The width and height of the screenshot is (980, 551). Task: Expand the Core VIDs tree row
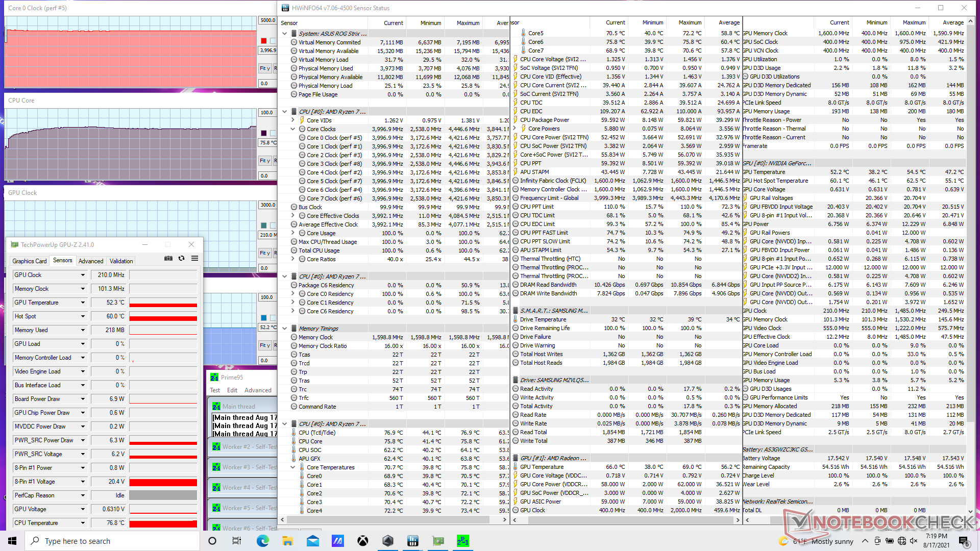293,120
